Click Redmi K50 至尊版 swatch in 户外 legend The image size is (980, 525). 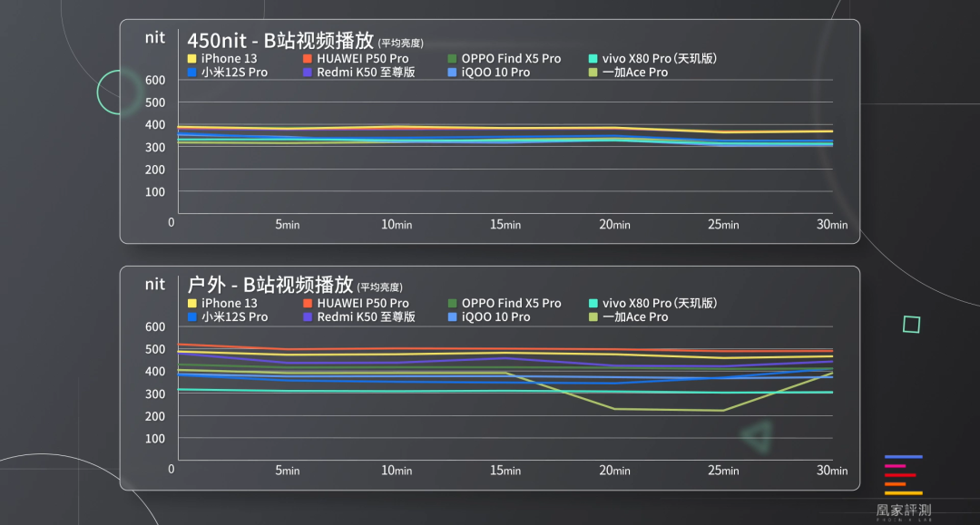tap(308, 317)
